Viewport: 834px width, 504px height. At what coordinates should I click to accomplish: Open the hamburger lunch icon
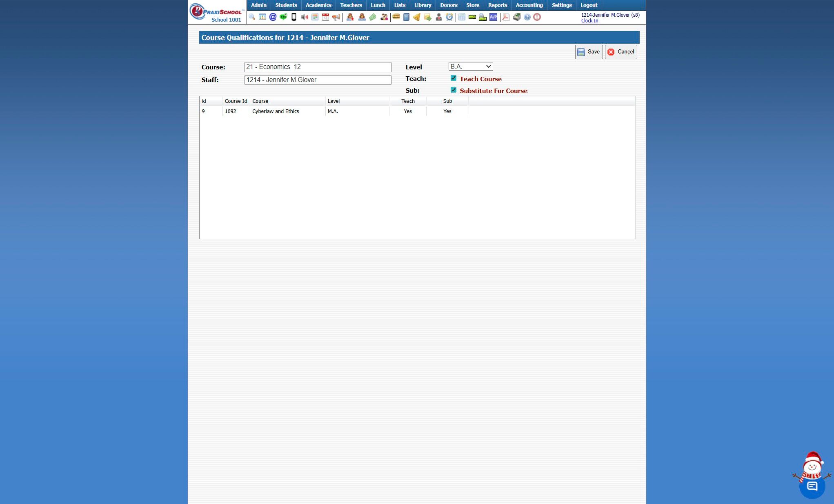pyautogui.click(x=396, y=17)
